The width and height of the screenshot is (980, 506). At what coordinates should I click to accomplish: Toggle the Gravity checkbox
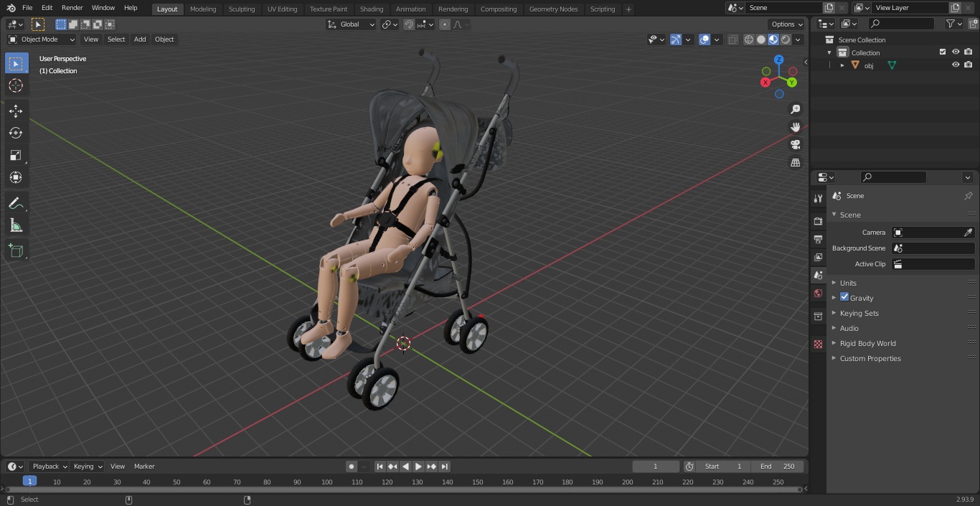(844, 297)
